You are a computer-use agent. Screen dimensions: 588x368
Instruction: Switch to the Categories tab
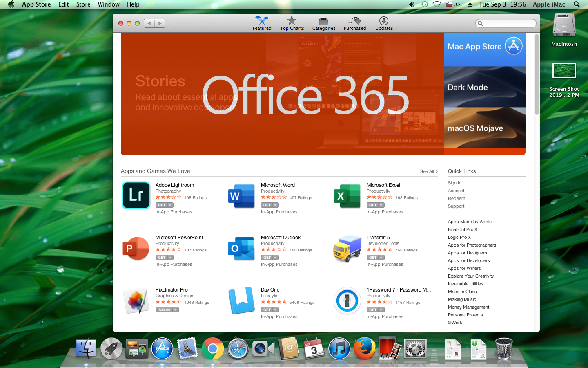point(323,23)
